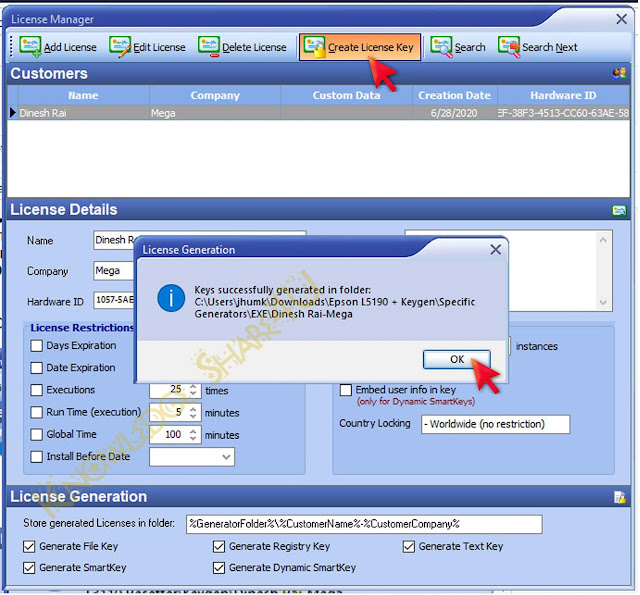640x595 pixels.
Task: Click the Add License toolbar label
Action: (x=70, y=47)
